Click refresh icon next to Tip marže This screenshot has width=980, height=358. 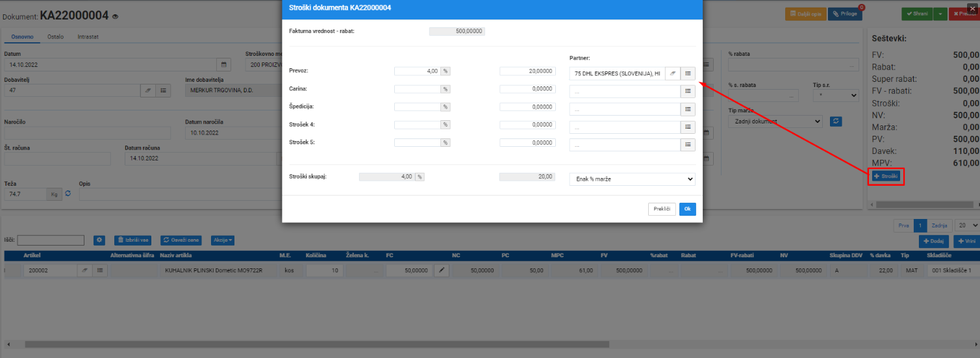coord(836,121)
